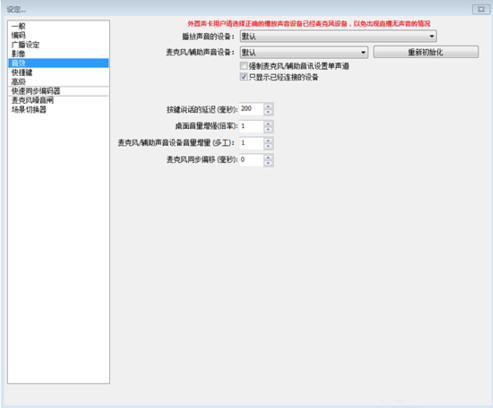Increase 麦克风/辅助声音设备音量增量 with up arrow
Image resolution: width=493 pixels, height=408 pixels.
point(268,140)
